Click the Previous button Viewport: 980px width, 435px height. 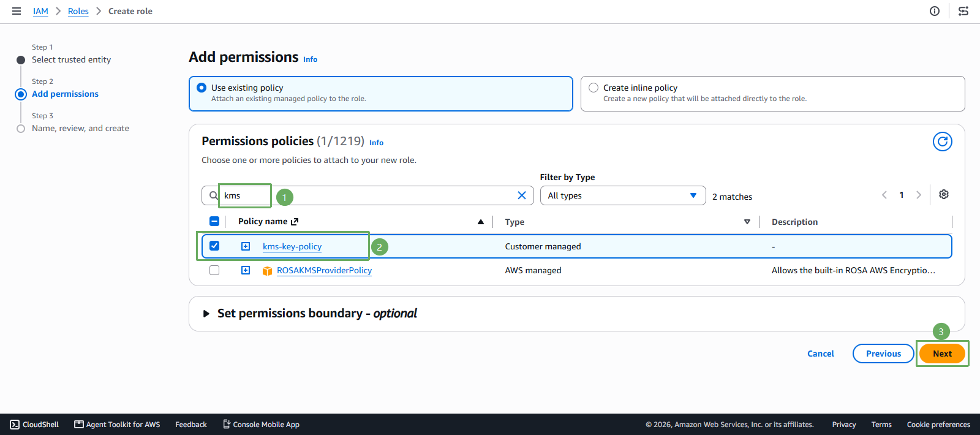click(x=883, y=354)
